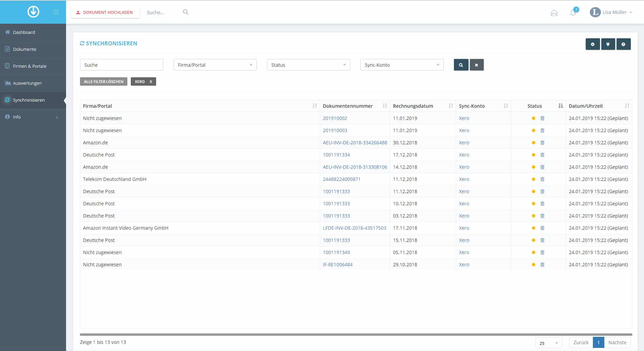
Task: Open the Sync-Konto filter dropdown
Action: click(402, 65)
